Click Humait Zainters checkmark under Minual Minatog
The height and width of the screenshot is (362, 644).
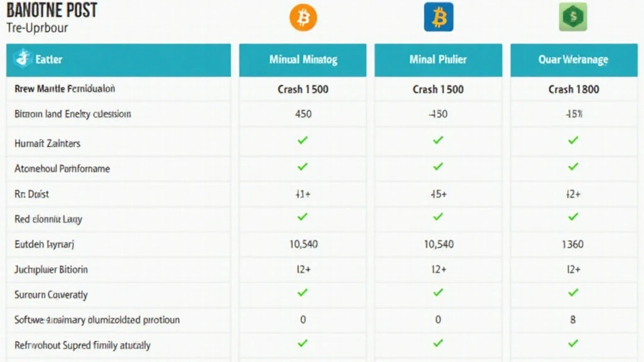(303, 140)
